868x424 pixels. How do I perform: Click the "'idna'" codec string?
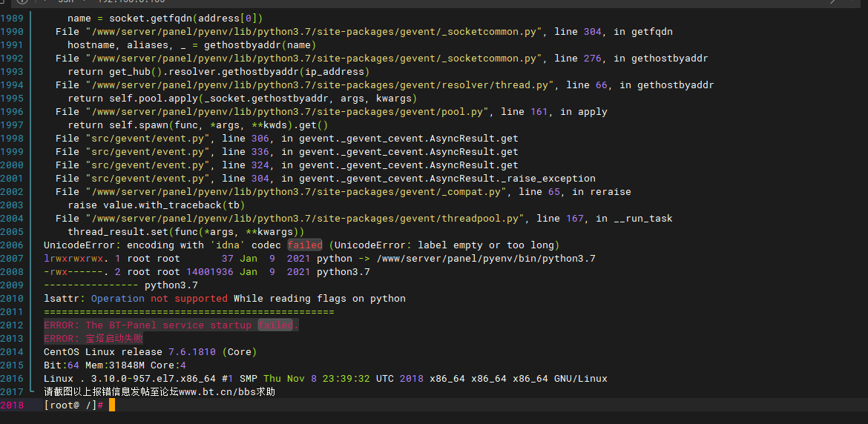click(x=228, y=245)
